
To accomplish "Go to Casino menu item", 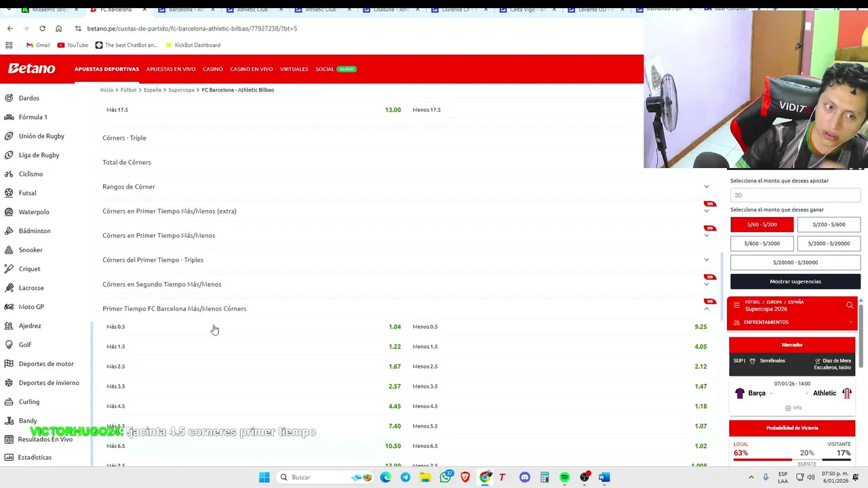I will pyautogui.click(x=213, y=69).
